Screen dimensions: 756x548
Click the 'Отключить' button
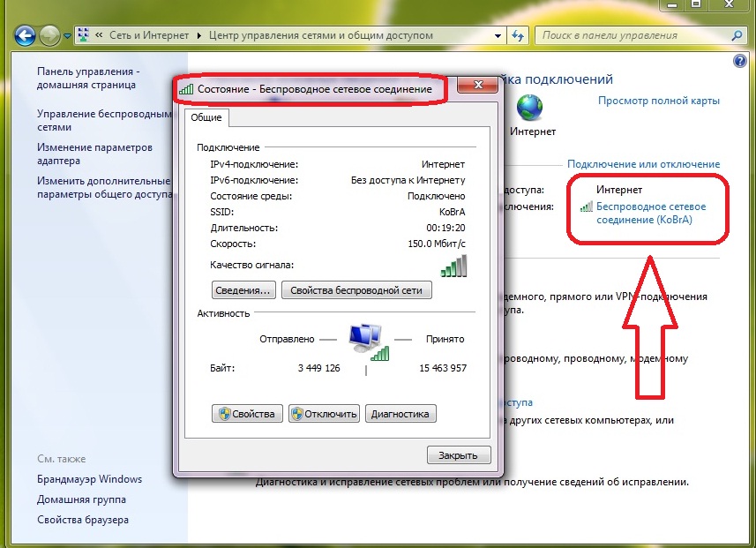[x=324, y=414]
